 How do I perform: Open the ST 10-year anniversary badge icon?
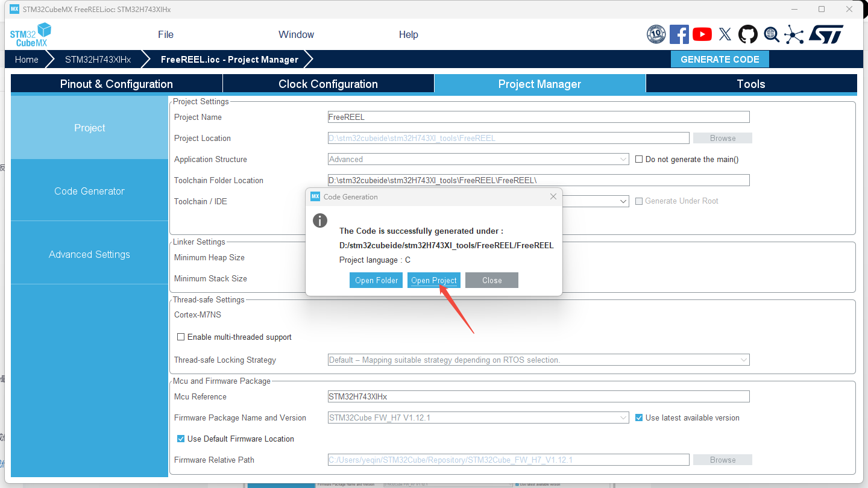click(656, 34)
